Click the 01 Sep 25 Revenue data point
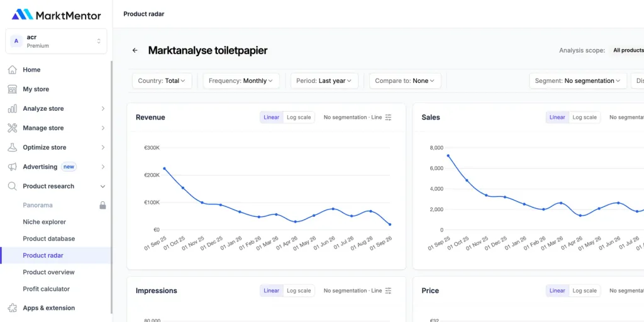This screenshot has height=322, width=644. (164, 169)
